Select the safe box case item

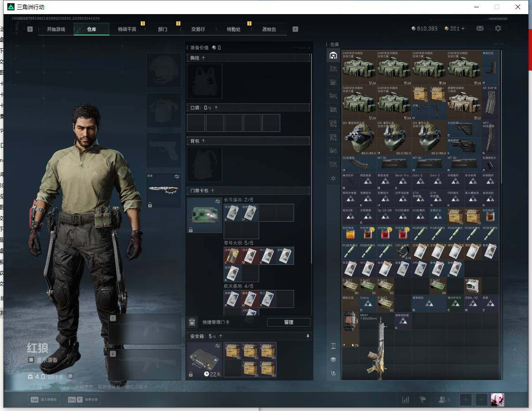tap(205, 360)
